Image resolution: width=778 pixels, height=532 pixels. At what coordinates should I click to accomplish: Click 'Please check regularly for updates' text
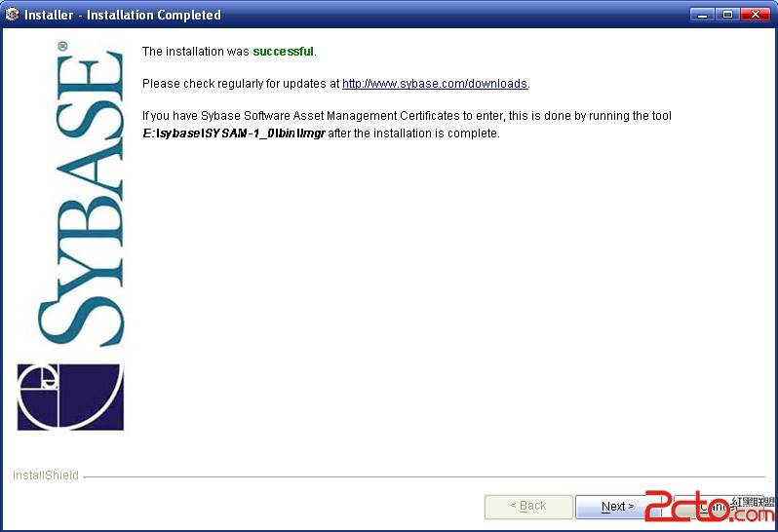pyautogui.click(x=241, y=83)
